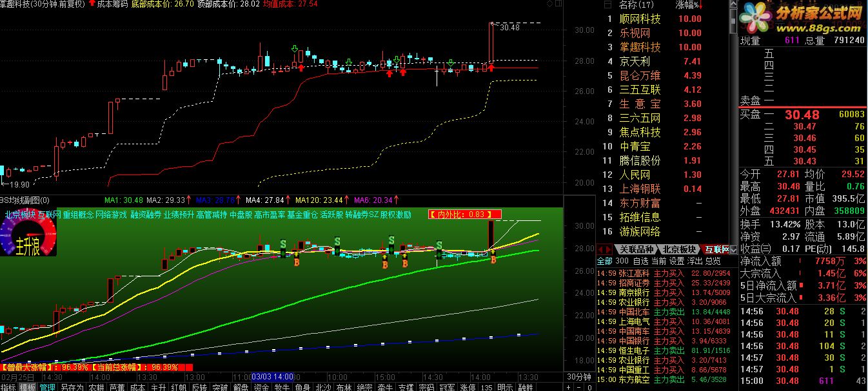Select 游族网络 in the stock list
868x391 pixels.
click(640, 231)
